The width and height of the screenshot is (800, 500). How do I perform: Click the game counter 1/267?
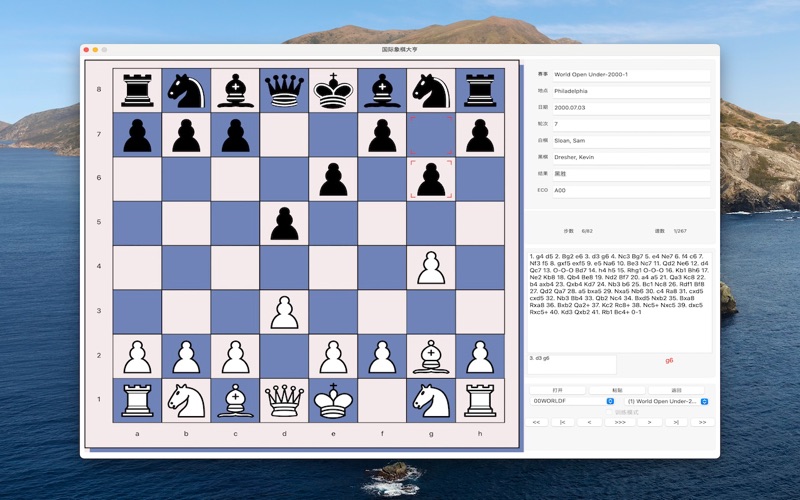click(x=680, y=231)
